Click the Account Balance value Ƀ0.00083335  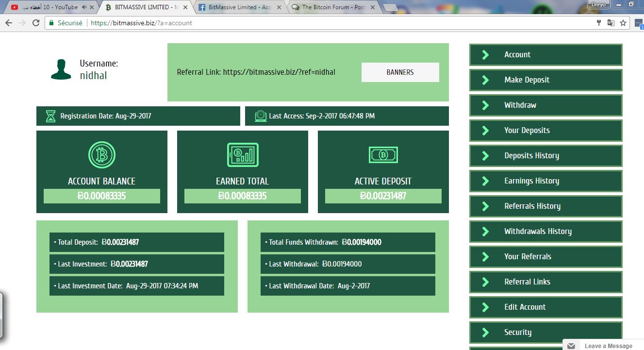102,196
